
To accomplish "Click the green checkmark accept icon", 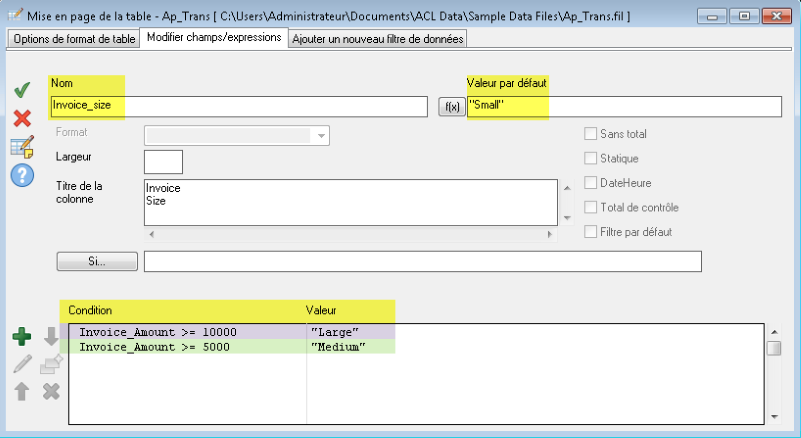I will point(22,91).
